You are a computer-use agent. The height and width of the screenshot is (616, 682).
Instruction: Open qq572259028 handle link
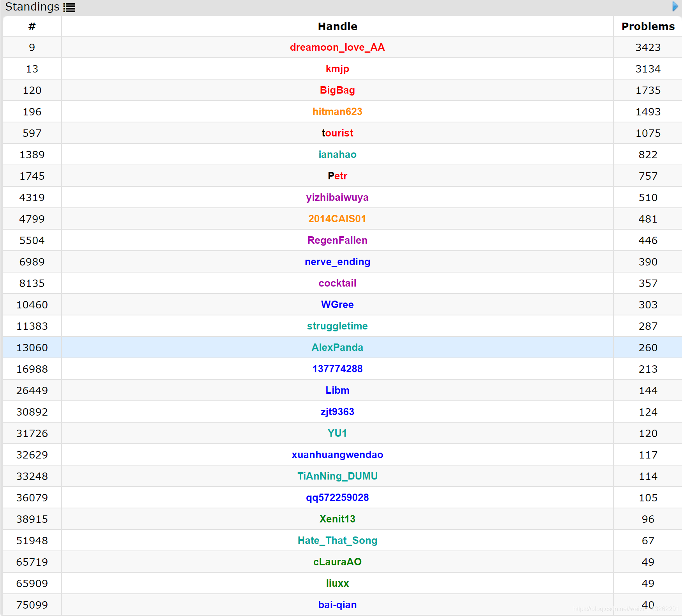pos(337,498)
